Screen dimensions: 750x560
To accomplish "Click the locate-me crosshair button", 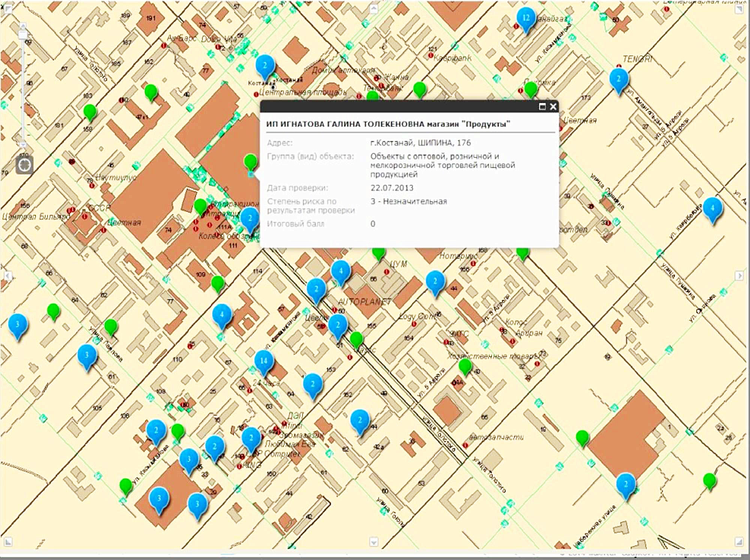I will click(x=24, y=165).
